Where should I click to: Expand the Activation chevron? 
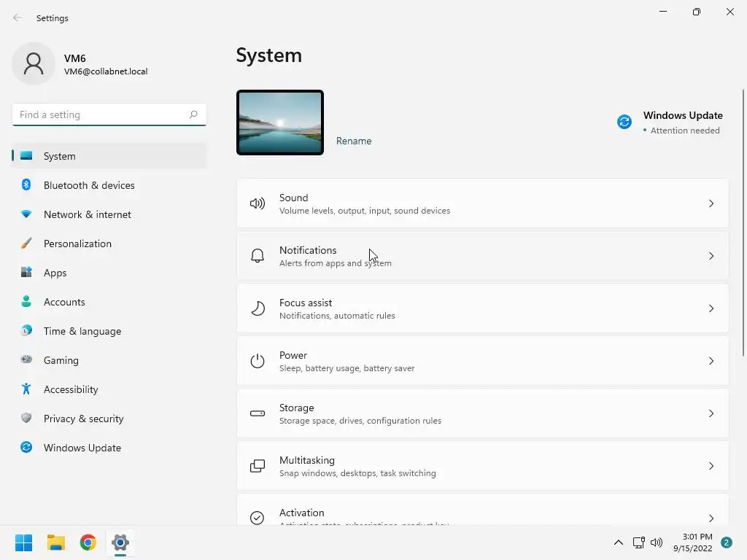711,518
